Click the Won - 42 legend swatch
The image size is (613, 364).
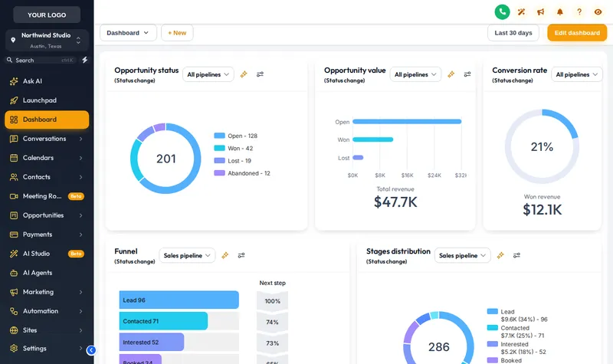point(219,148)
